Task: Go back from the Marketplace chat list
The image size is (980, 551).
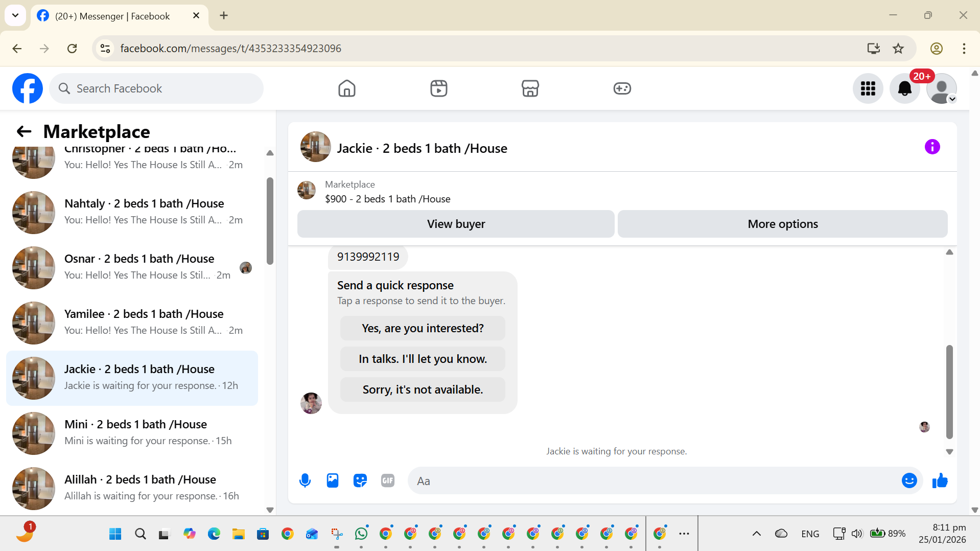Action: pyautogui.click(x=24, y=131)
